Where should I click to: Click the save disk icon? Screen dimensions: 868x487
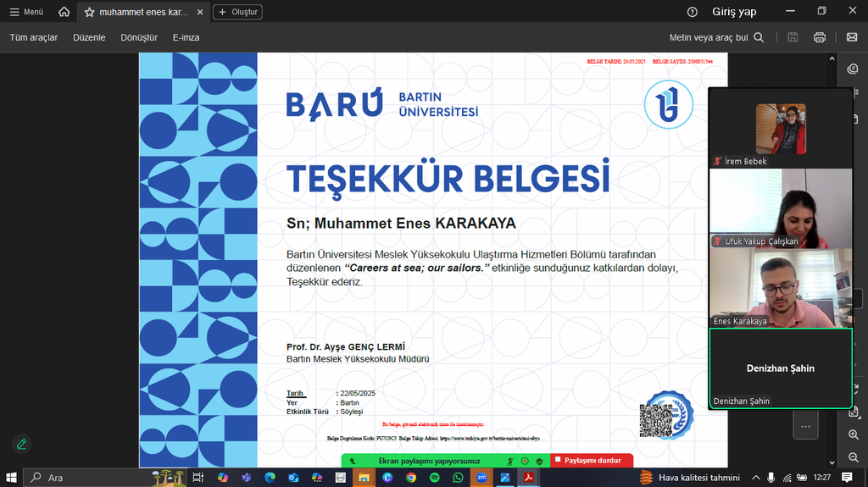click(x=793, y=37)
